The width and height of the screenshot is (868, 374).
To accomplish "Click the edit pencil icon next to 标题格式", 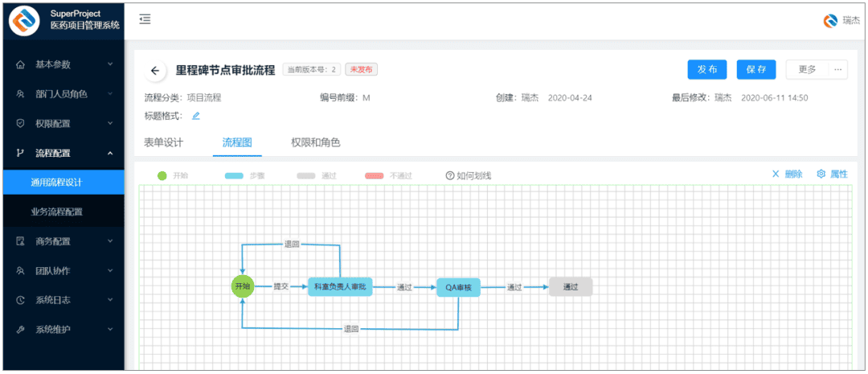I will point(196,116).
